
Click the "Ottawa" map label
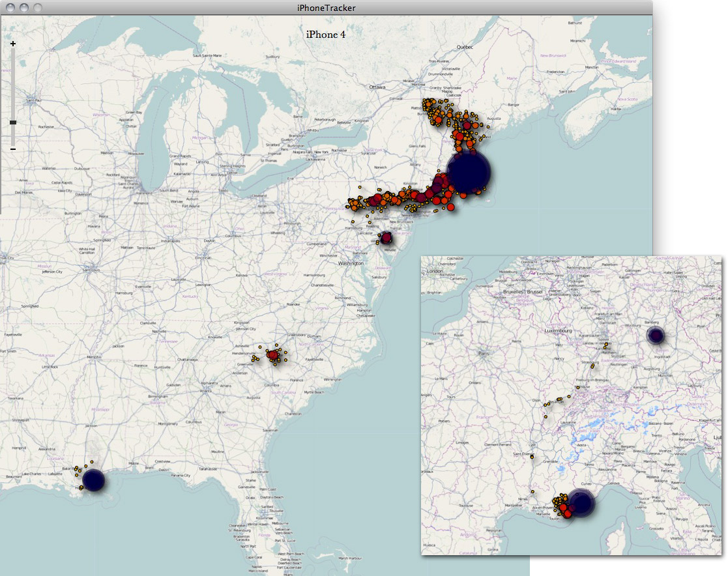pos(377,87)
